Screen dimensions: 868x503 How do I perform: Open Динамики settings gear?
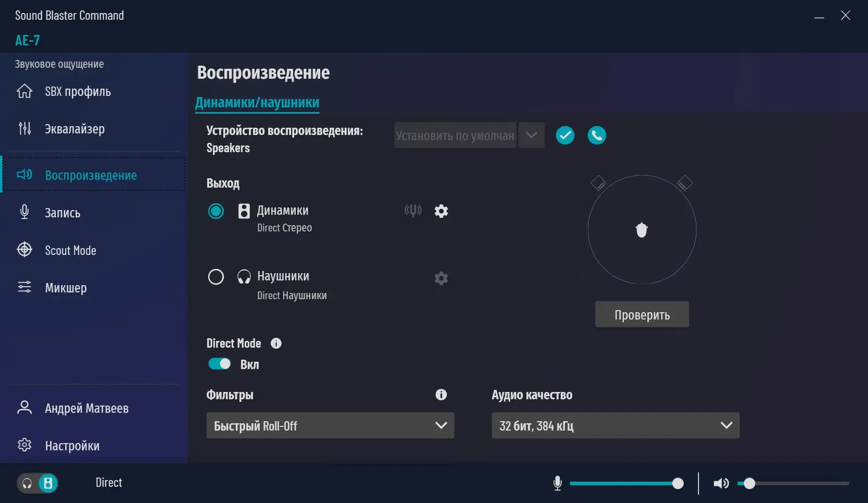[441, 211]
